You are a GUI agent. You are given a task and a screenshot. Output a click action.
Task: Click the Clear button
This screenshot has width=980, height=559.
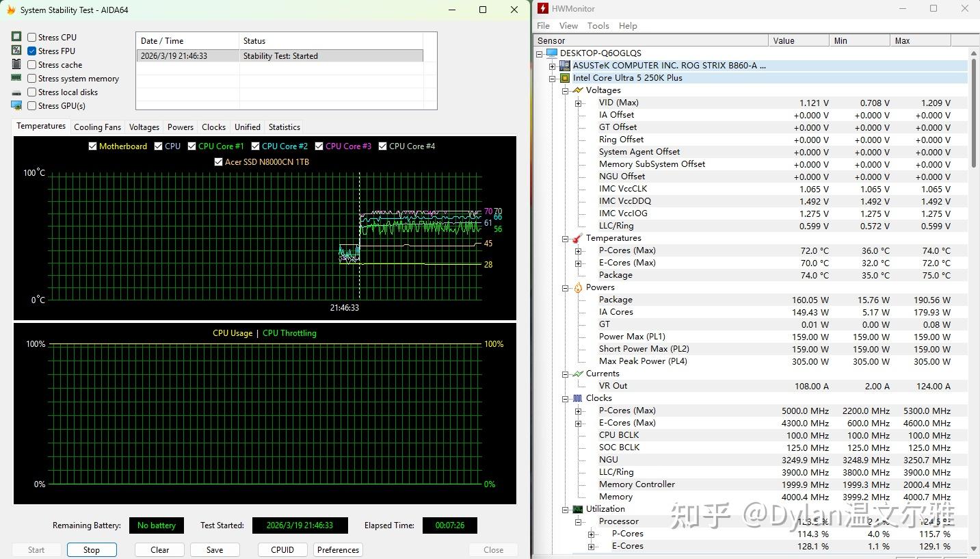(160, 550)
